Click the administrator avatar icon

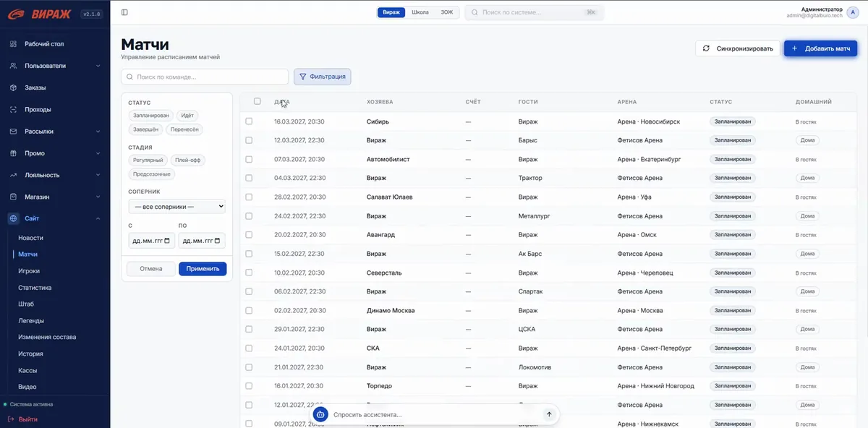click(854, 12)
